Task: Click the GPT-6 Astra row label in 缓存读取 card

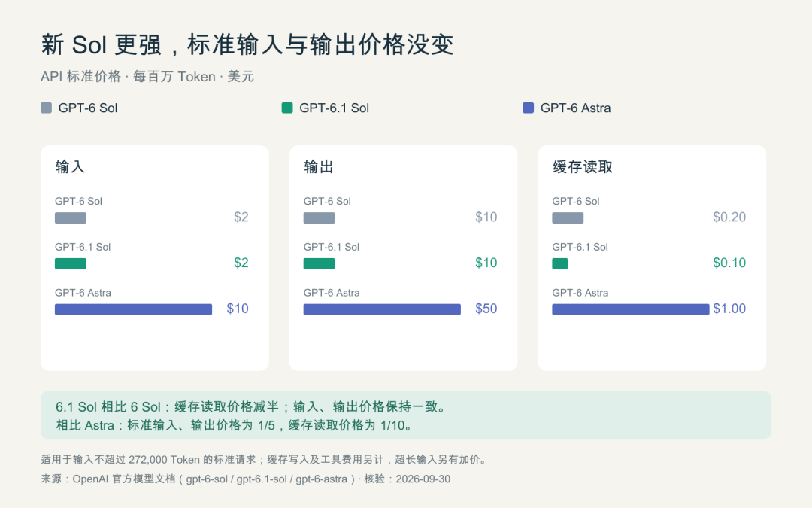Action: tap(580, 292)
